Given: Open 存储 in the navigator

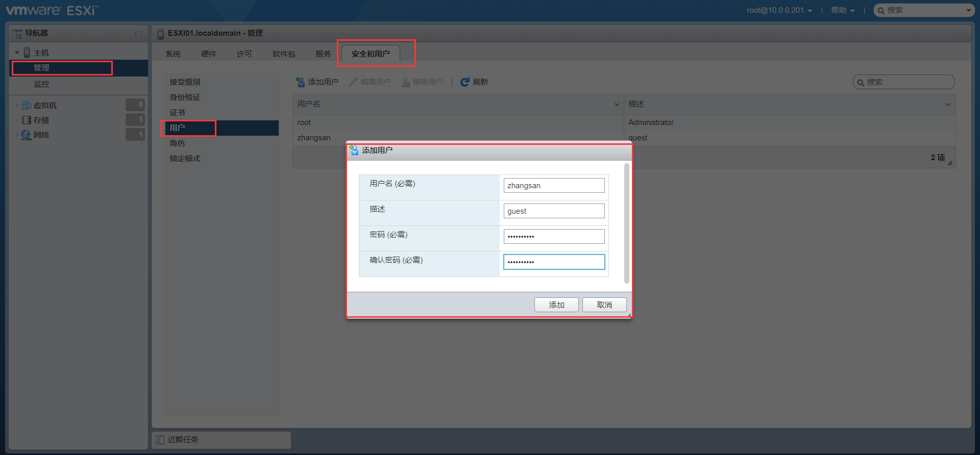Looking at the screenshot, I should [x=41, y=120].
